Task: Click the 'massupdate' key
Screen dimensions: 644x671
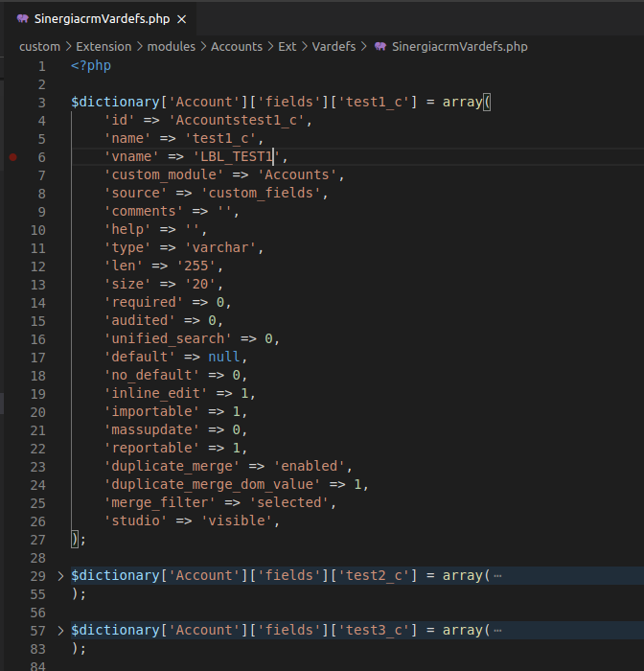Action: point(152,429)
